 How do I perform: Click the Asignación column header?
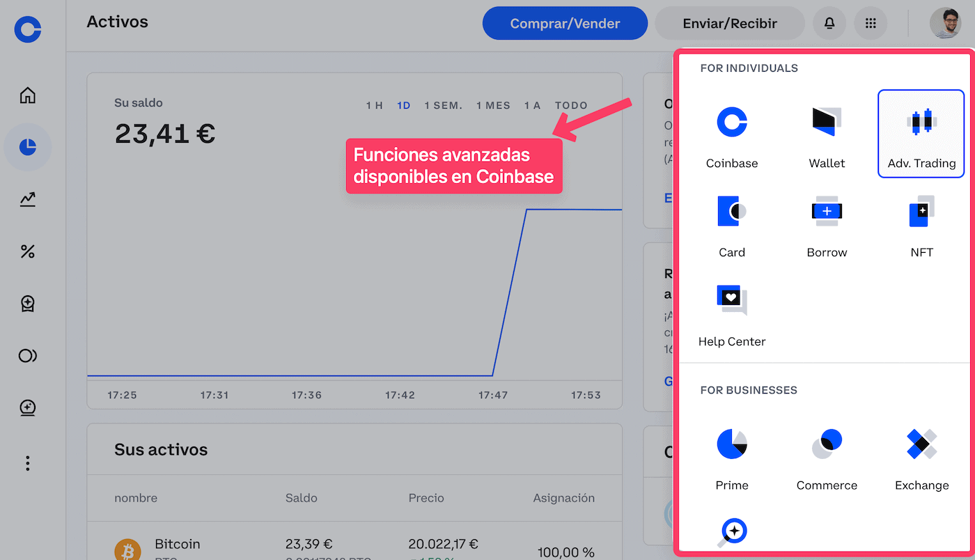coord(564,498)
